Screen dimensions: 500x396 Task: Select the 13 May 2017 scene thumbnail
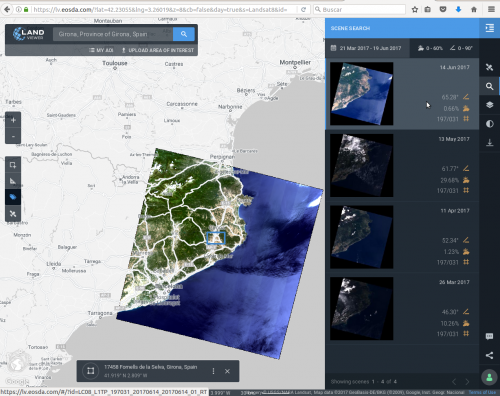(x=362, y=165)
